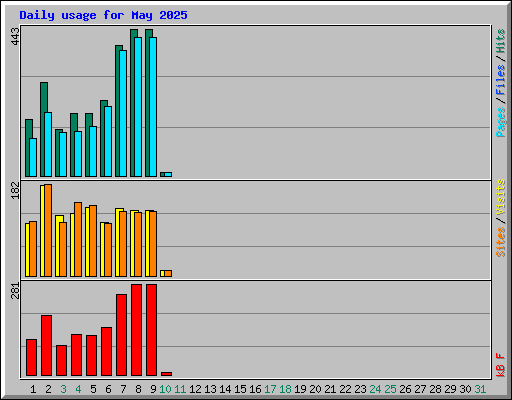
Task: Click the red KB bar for day 5
Action: [x=91, y=356]
